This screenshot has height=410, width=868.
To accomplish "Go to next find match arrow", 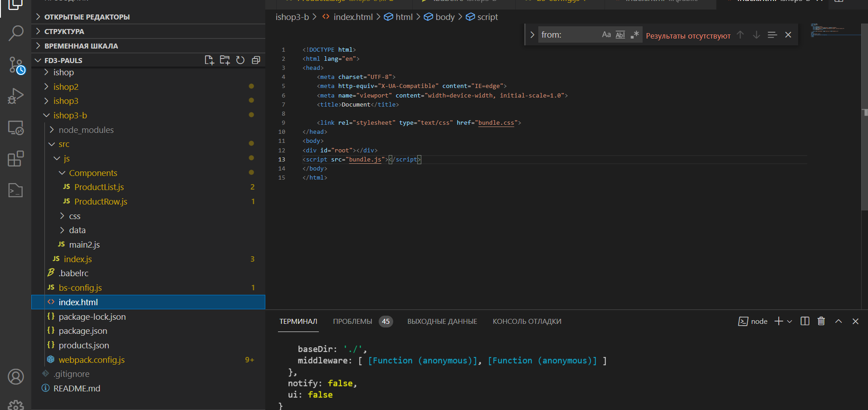I will (756, 35).
